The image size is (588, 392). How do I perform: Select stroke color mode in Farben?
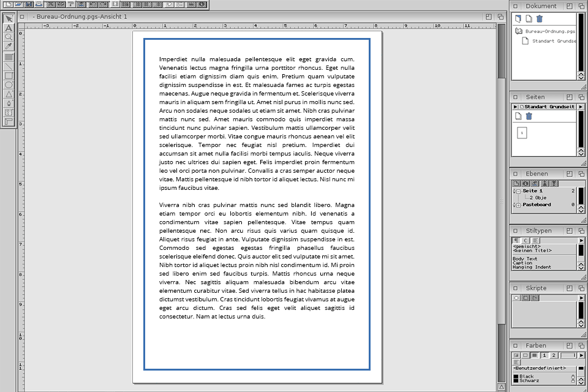pos(526,355)
